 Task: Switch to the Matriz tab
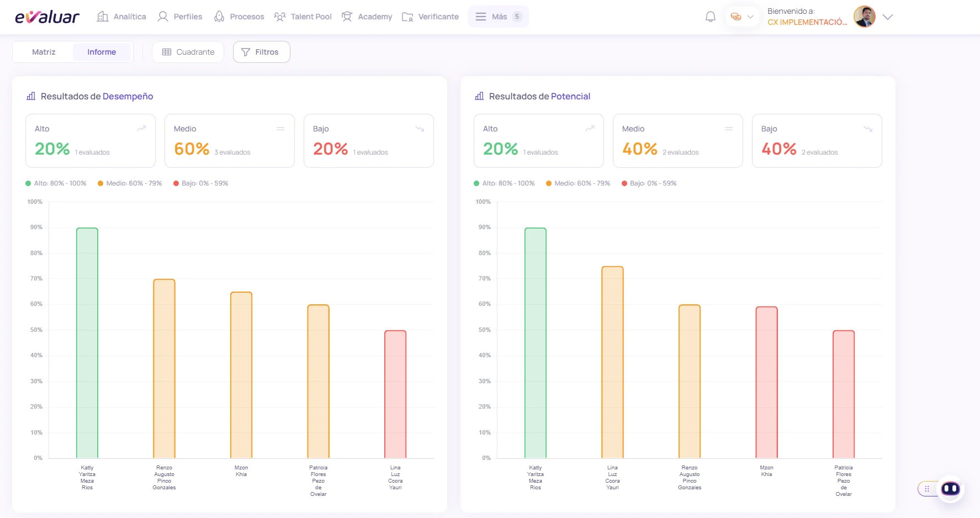click(x=44, y=52)
